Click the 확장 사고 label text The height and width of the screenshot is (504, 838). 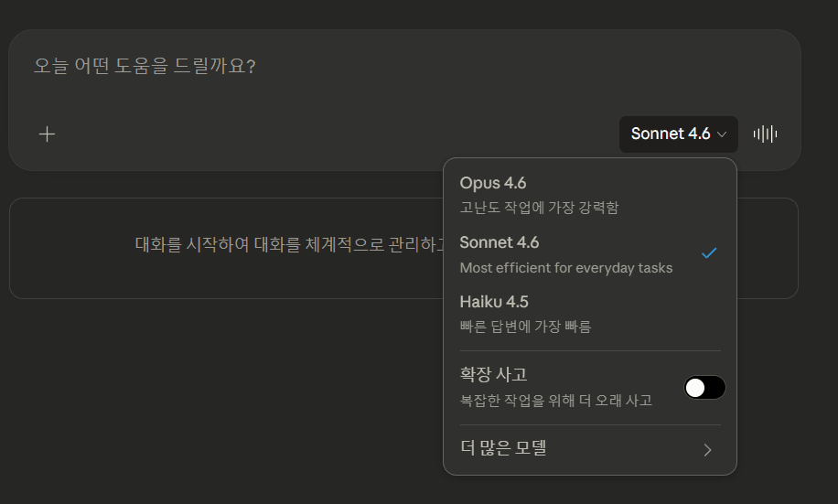tap(493, 374)
